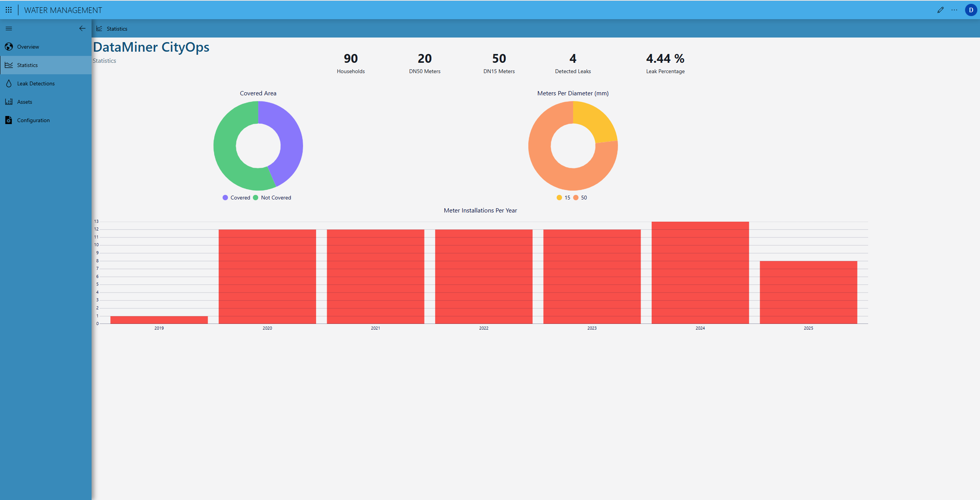The image size is (980, 500).
Task: Click the Configuration file icon
Action: point(9,120)
